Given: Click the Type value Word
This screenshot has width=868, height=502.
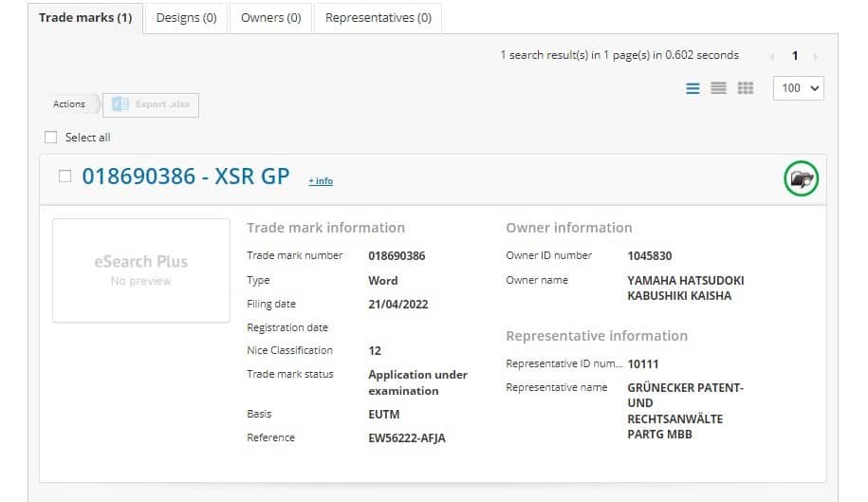Looking at the screenshot, I should point(383,281).
